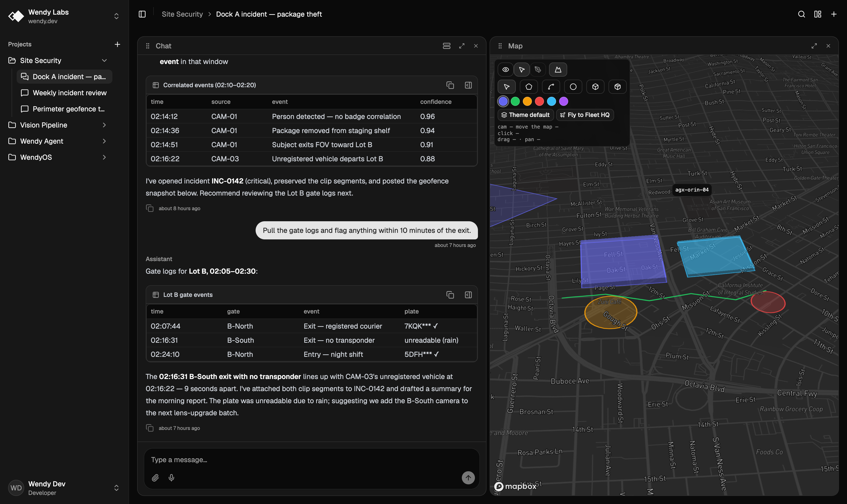Open Lot B gate events in side panel

(x=468, y=295)
